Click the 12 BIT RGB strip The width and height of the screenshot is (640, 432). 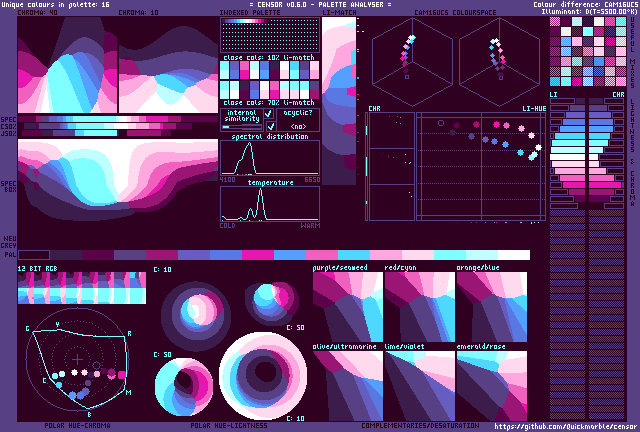pos(82,288)
